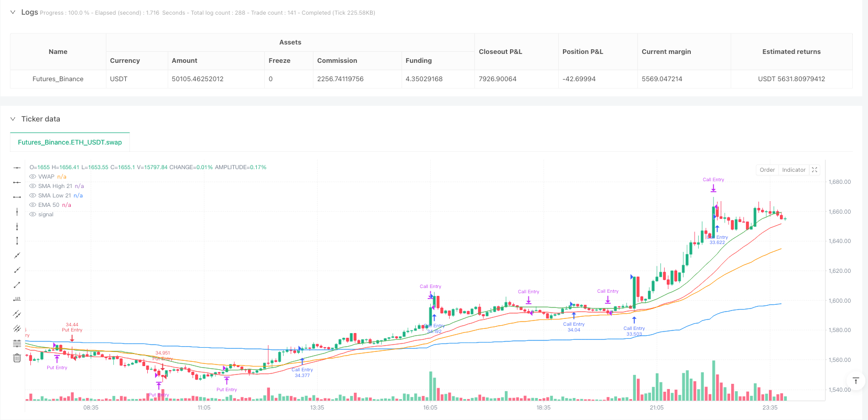Select the parallel channel lines tool
The height and width of the screenshot is (420, 868).
pyautogui.click(x=17, y=314)
